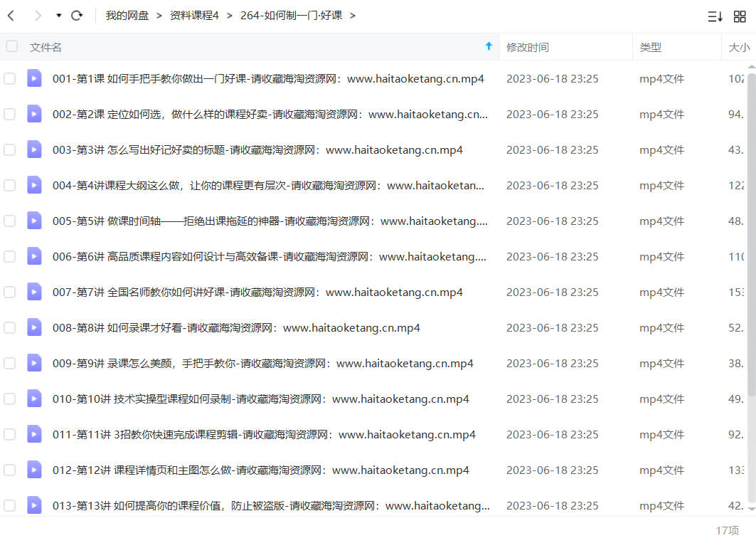Image resolution: width=756 pixels, height=543 pixels.
Task: Check the box for file 007-第7讲
Action: tap(10, 292)
